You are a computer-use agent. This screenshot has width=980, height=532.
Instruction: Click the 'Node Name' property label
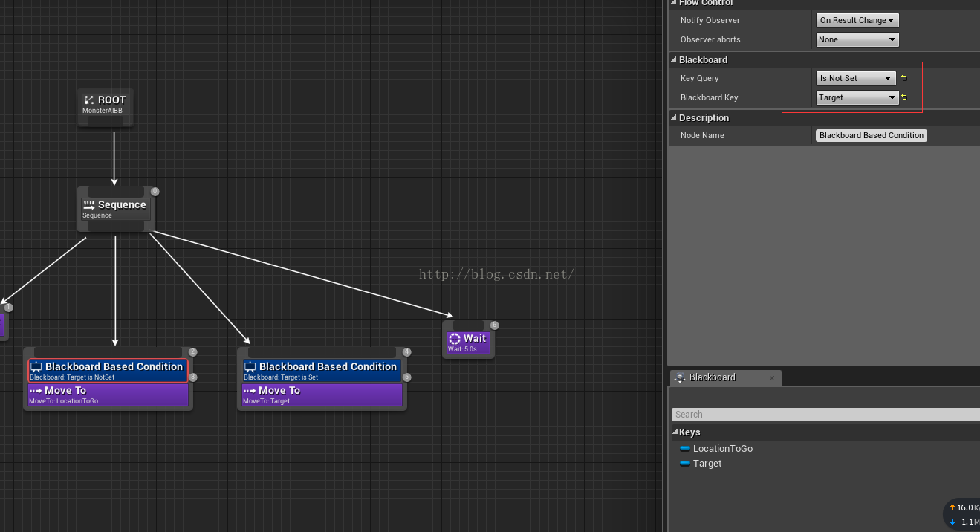pyautogui.click(x=702, y=135)
